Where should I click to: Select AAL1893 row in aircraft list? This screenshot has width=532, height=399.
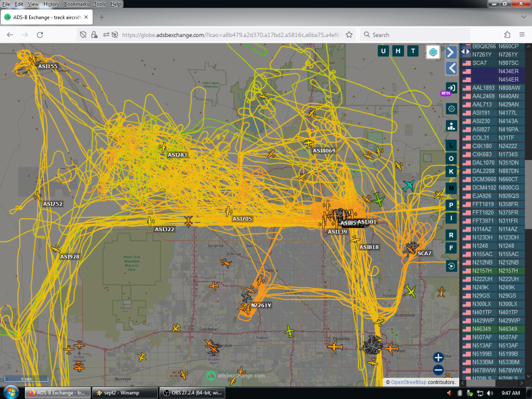pyautogui.click(x=494, y=88)
